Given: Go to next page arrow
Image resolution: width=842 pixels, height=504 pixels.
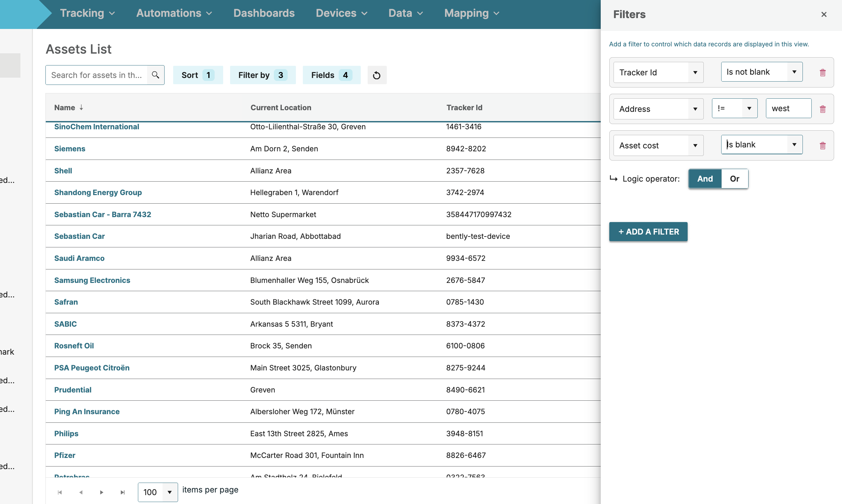Looking at the screenshot, I should [102, 492].
